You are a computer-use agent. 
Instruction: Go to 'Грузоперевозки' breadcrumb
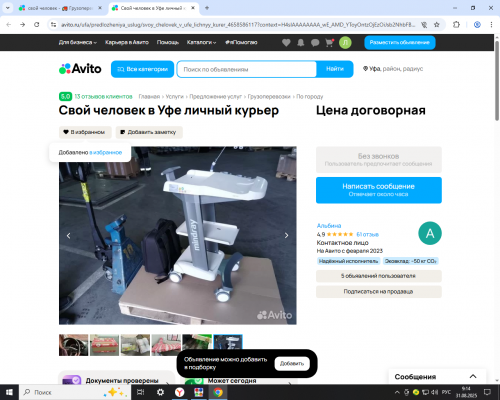pyautogui.click(x=269, y=96)
